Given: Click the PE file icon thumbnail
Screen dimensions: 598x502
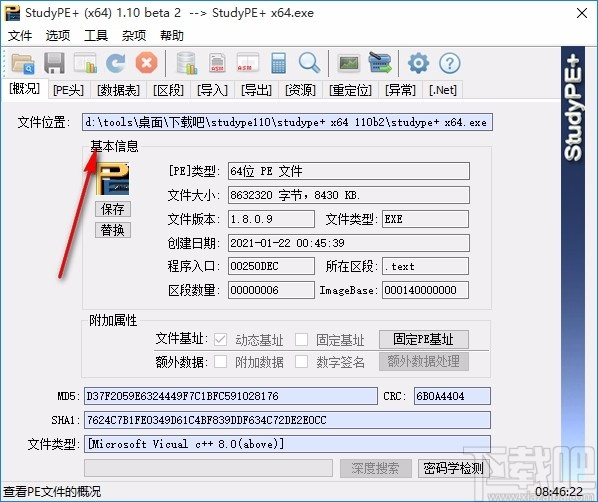Looking at the screenshot, I should pyautogui.click(x=112, y=179).
